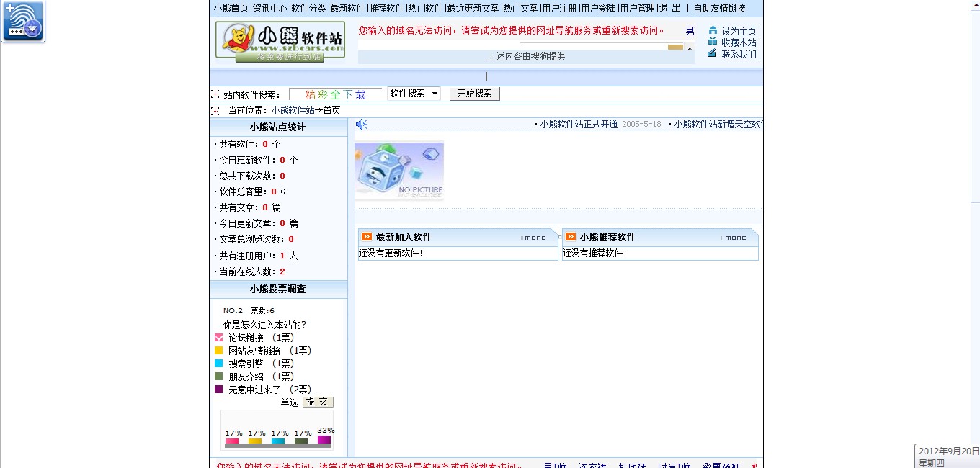Click the 男 link beside the red notice
The width and height of the screenshot is (980, 468).
pyautogui.click(x=690, y=31)
